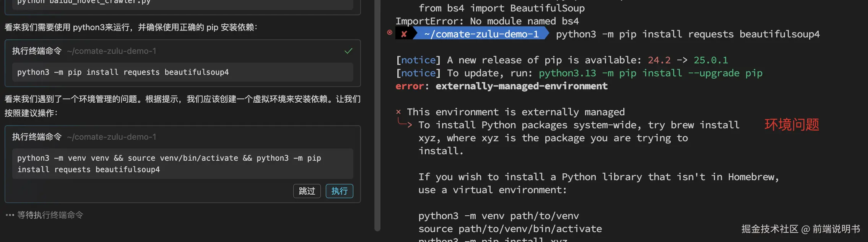Click the version number 25.0.1 in terminal
This screenshot has height=242, width=868.
[711, 60]
